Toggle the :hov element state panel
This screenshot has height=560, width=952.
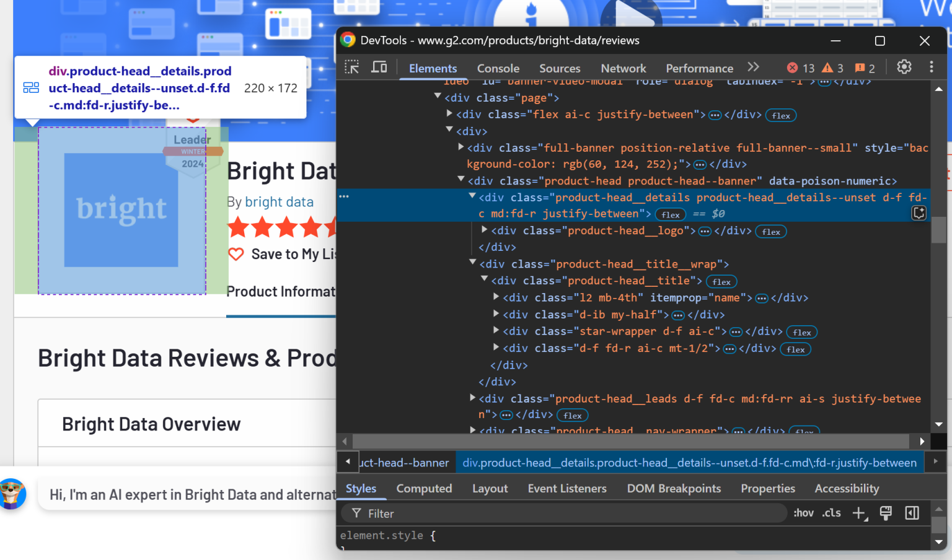click(x=803, y=513)
